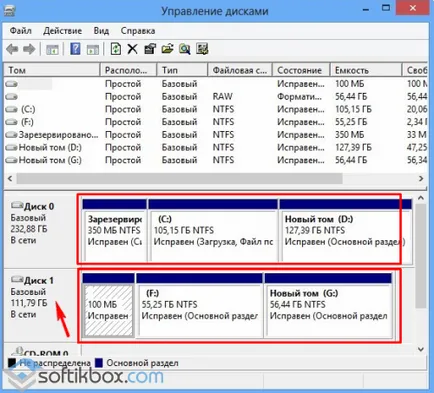This screenshot has width=434, height=393.
Task: Click the magnifying-glass explore toolbar icon
Action: pos(185,49)
